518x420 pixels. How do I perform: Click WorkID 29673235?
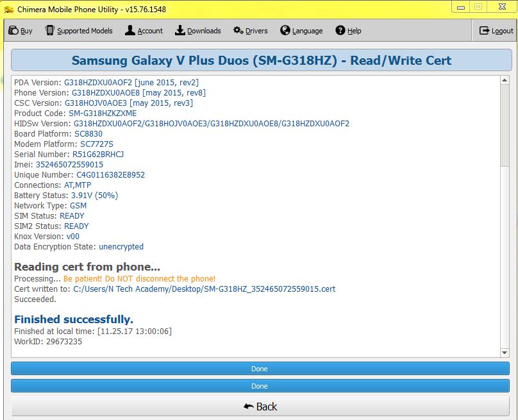pos(48,341)
